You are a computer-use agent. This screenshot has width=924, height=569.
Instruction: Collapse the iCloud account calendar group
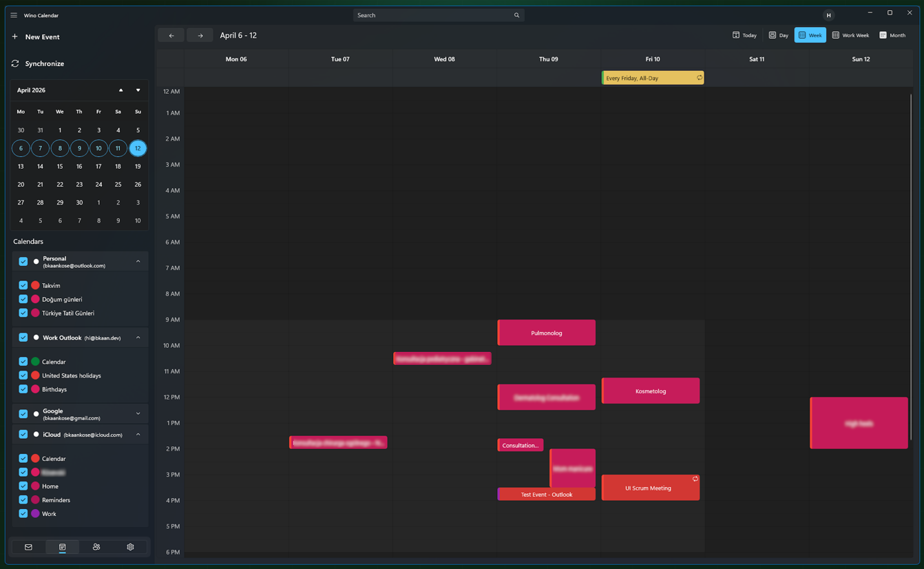point(138,435)
